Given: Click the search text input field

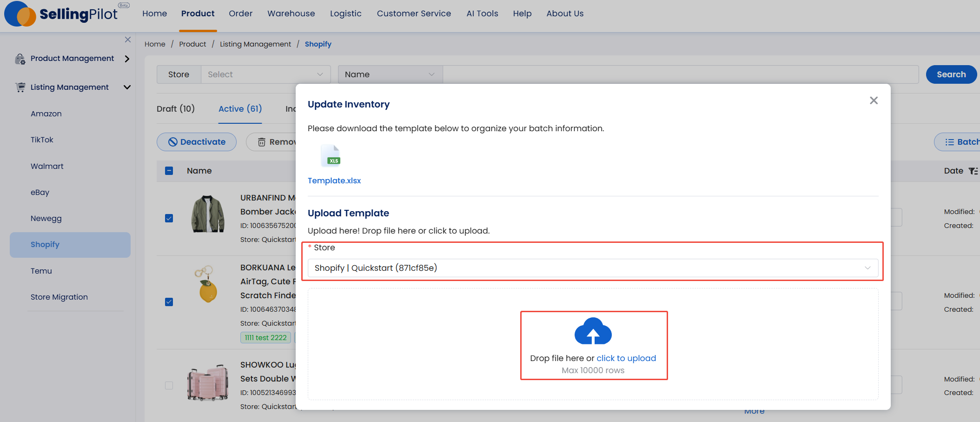Looking at the screenshot, I should 681,74.
